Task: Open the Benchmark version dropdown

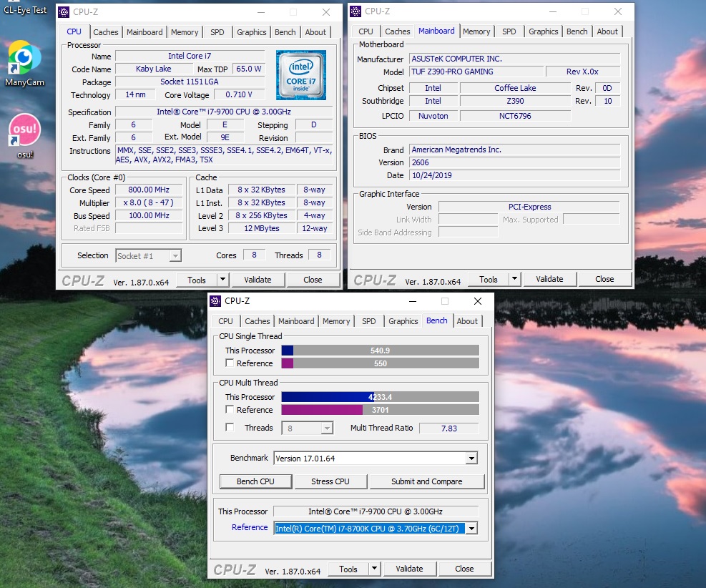Action: (471, 459)
